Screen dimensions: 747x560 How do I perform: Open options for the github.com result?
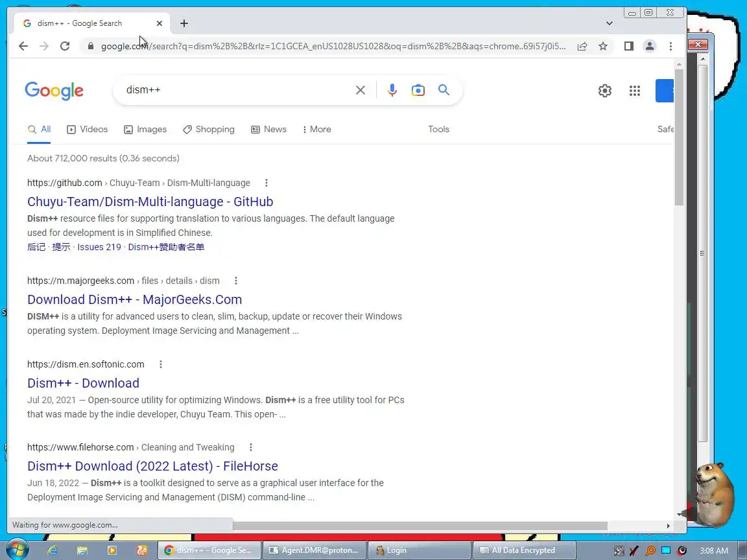267,183
